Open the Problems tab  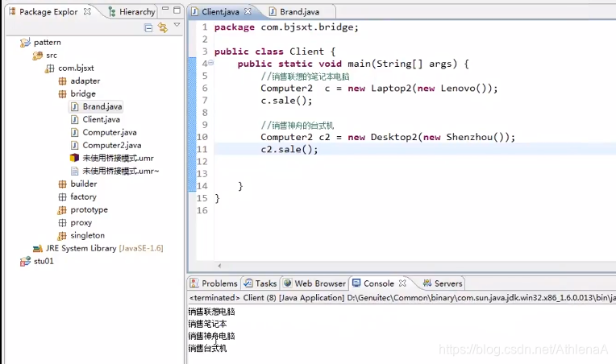tap(214, 283)
